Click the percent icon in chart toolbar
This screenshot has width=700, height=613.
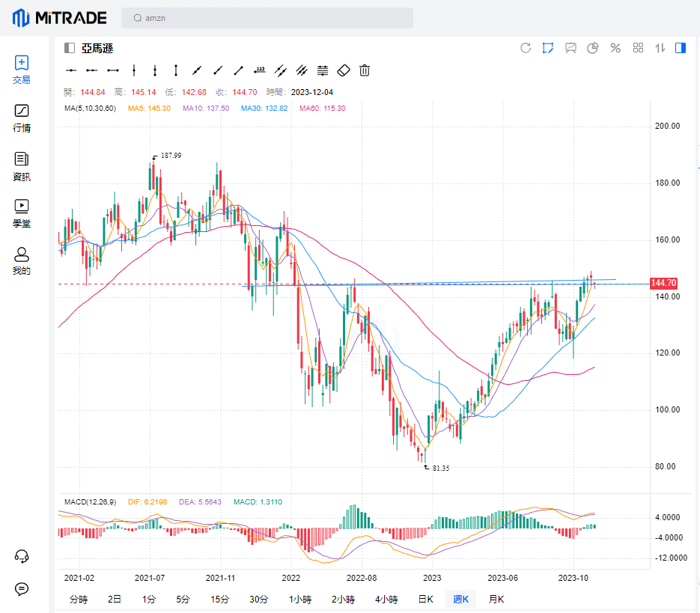[615, 48]
